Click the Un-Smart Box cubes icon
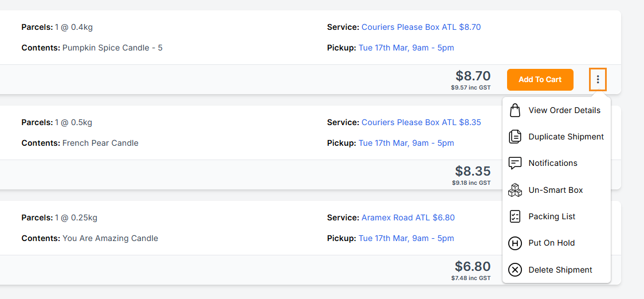Image resolution: width=644 pixels, height=299 pixels. pyautogui.click(x=515, y=190)
